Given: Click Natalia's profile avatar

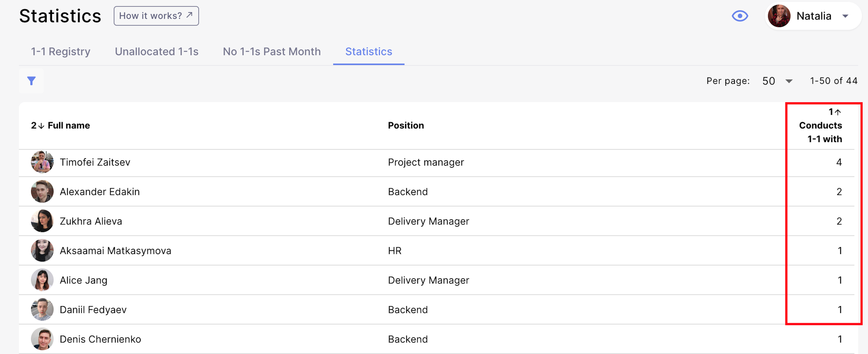Looking at the screenshot, I should (x=779, y=16).
